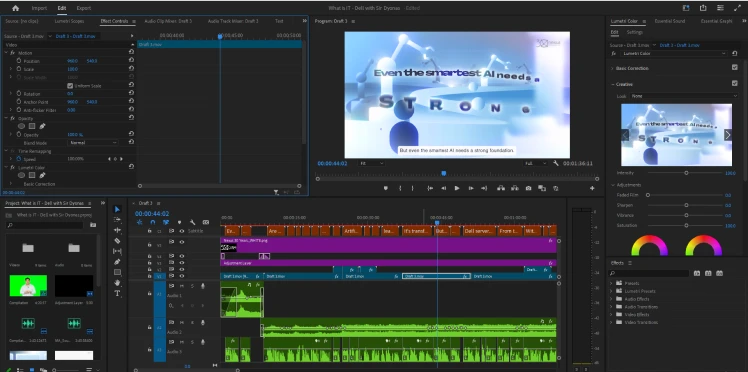Click the Lift button in Program monitor

(x=500, y=188)
